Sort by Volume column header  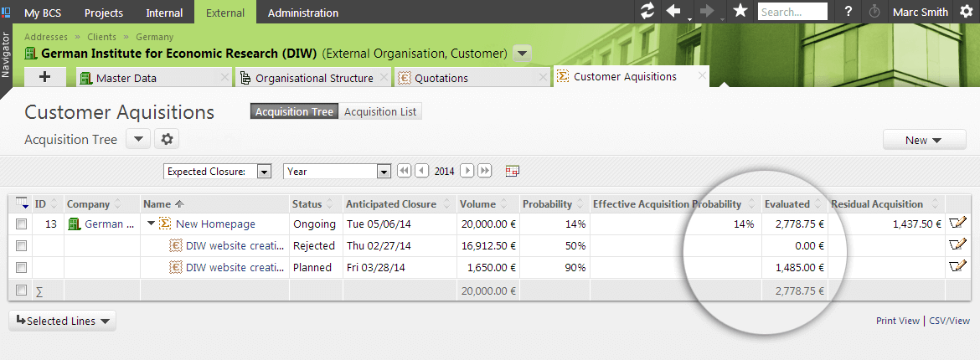pos(477,203)
